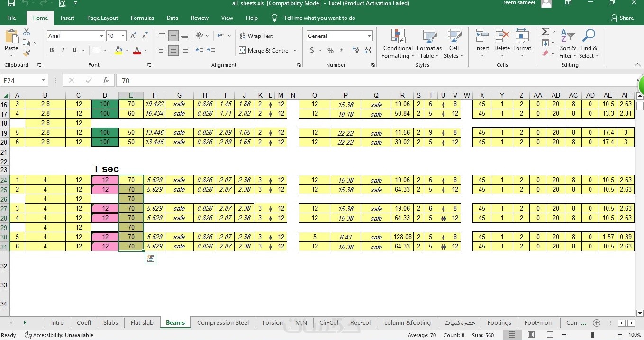Image resolution: width=644 pixels, height=340 pixels.
Task: Select column header G
Action: (180, 95)
